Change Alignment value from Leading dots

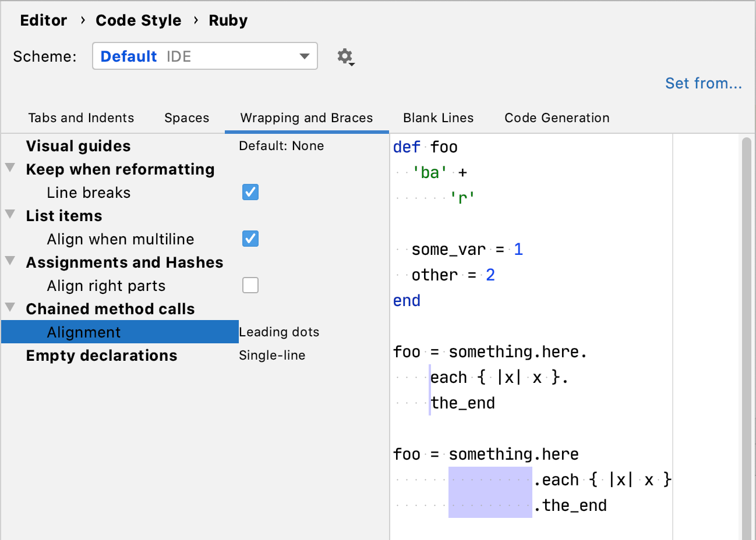pos(279,332)
